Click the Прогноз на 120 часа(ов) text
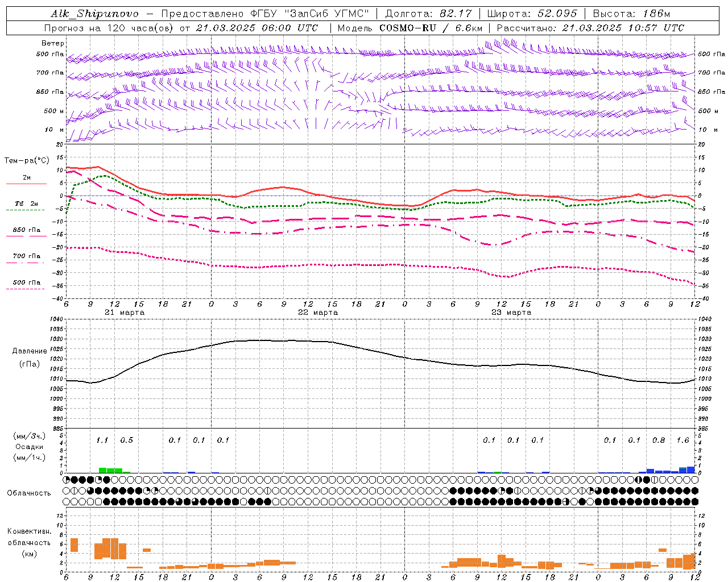This screenshot has width=728, height=582. pyautogui.click(x=110, y=28)
